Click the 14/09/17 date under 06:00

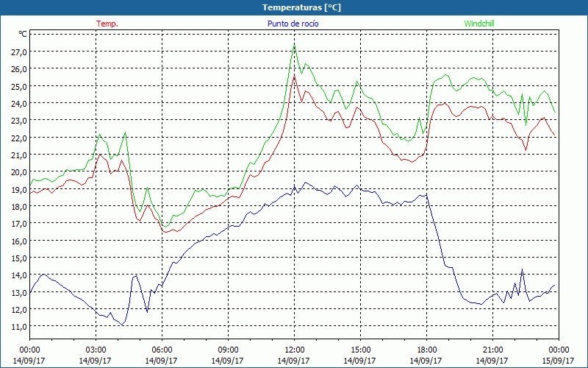161,361
